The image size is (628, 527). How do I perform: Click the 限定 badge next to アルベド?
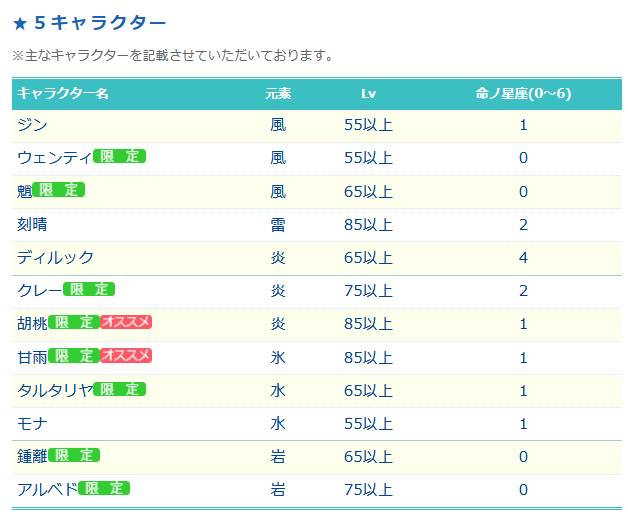pyautogui.click(x=104, y=488)
